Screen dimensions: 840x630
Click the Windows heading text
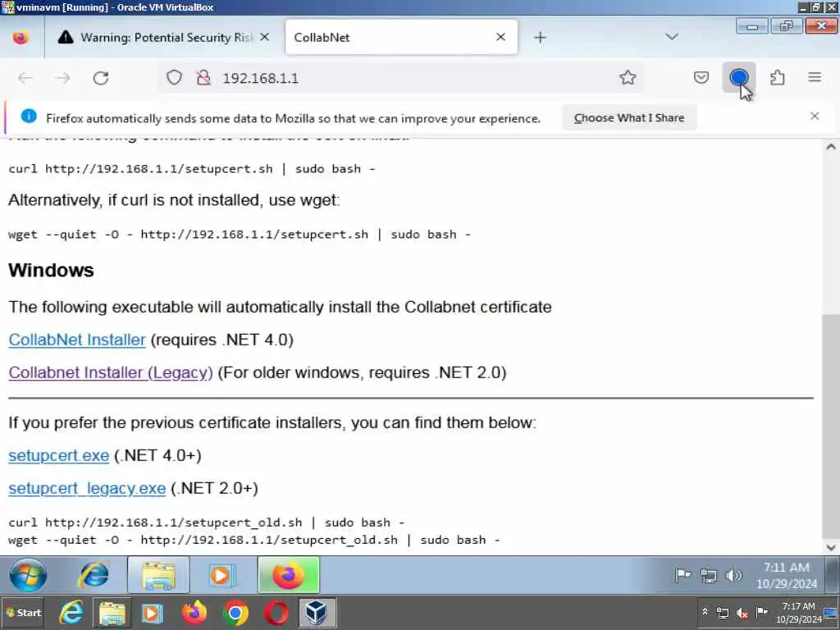(x=52, y=270)
